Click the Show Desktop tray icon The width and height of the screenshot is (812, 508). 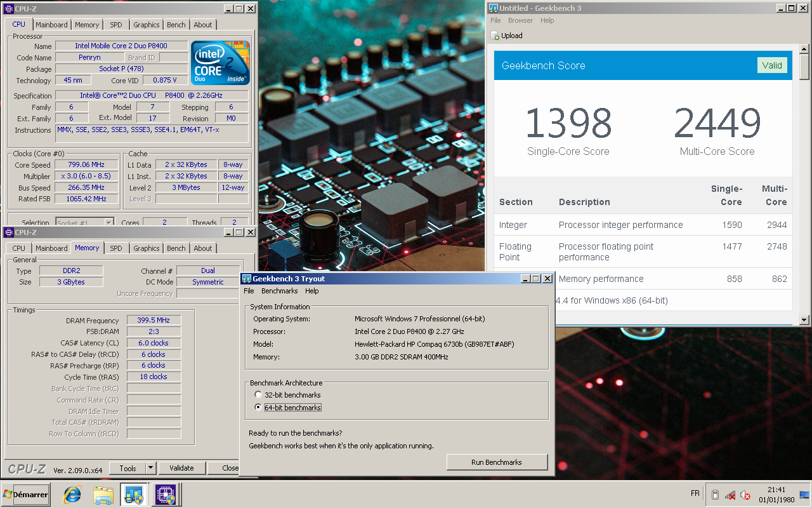click(x=804, y=495)
